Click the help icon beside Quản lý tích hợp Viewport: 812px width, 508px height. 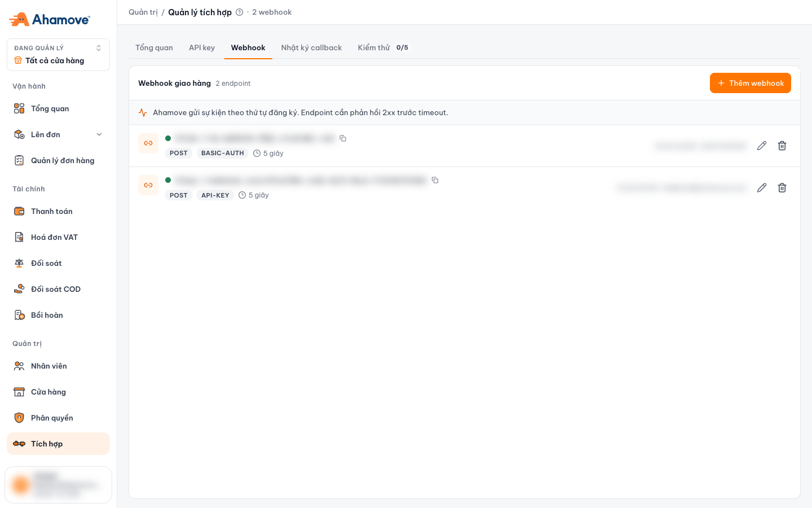pyautogui.click(x=239, y=12)
